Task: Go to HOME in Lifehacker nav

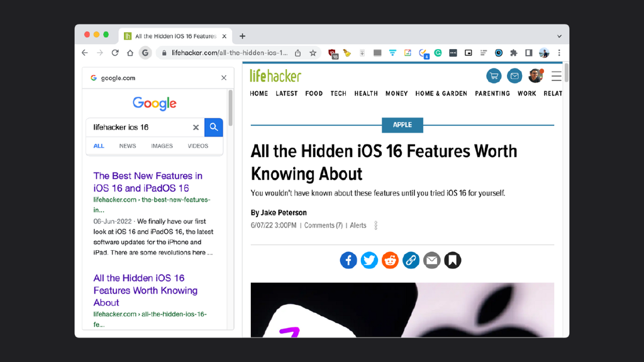Action: [258, 94]
